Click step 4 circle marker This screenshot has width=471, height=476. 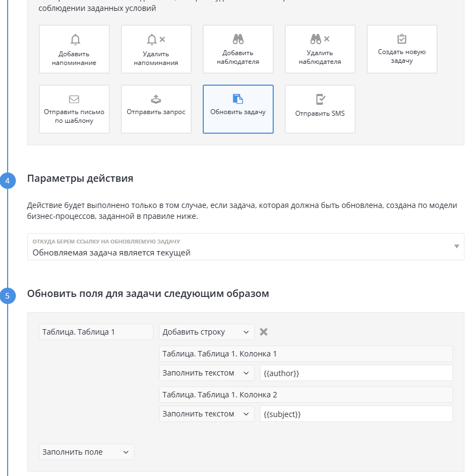tap(8, 181)
